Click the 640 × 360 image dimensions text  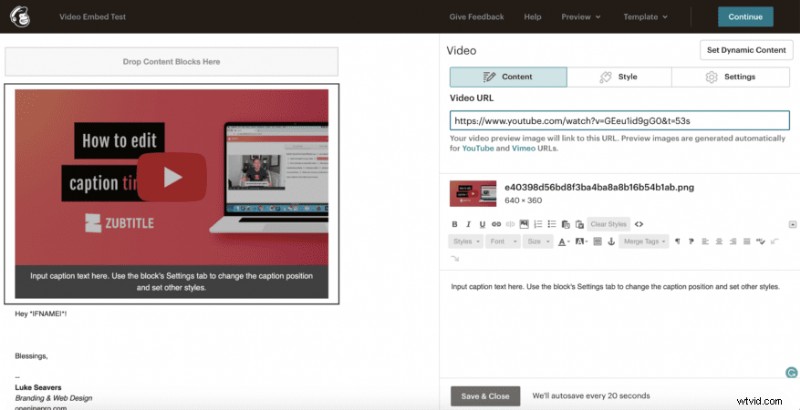pyautogui.click(x=523, y=200)
